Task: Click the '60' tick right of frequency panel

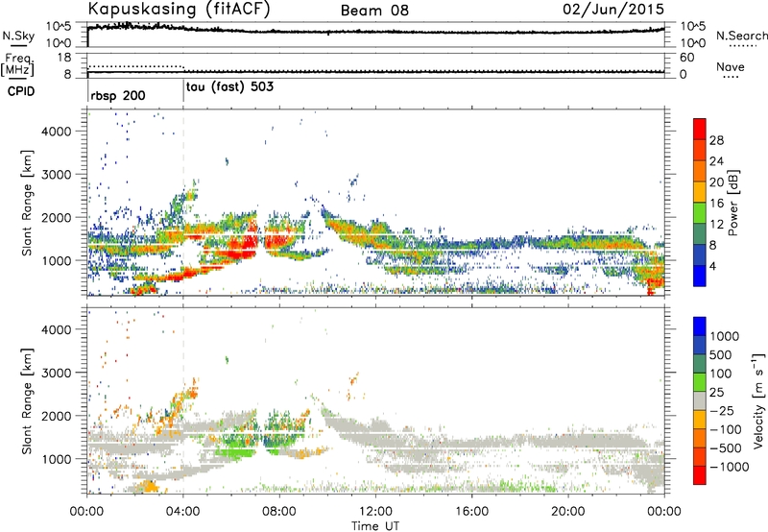Action: point(687,58)
